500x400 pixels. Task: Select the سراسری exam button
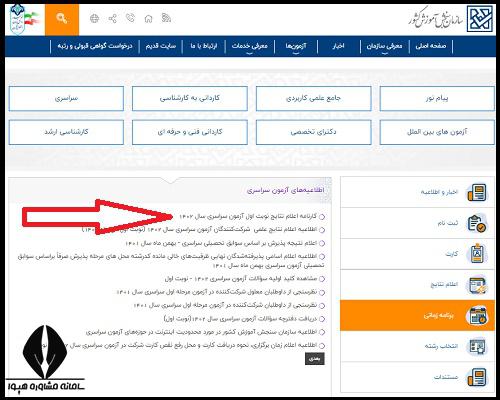66,98
